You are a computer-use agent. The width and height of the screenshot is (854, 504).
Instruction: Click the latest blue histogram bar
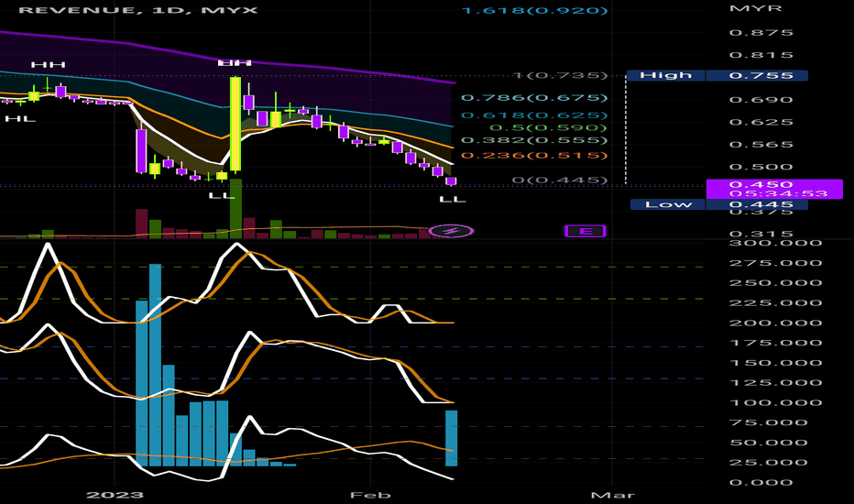point(452,438)
